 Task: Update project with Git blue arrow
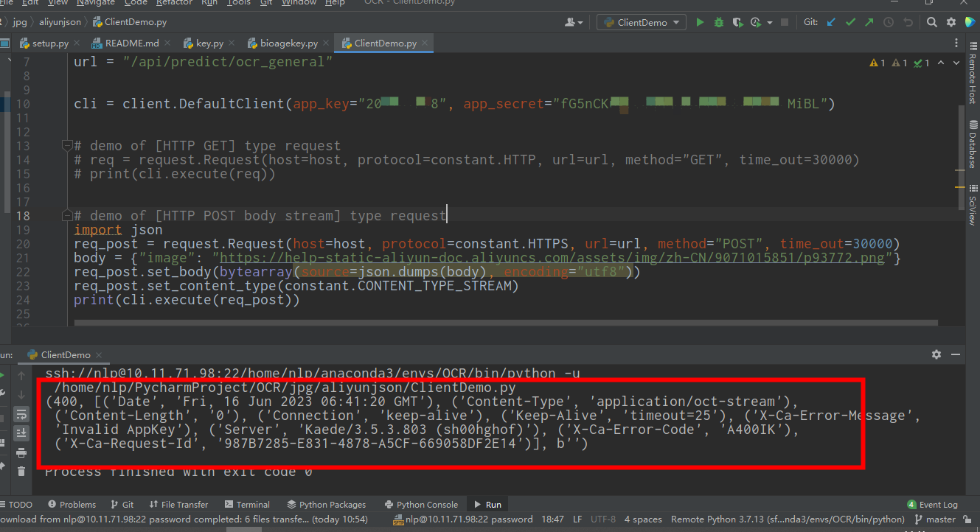(x=832, y=22)
